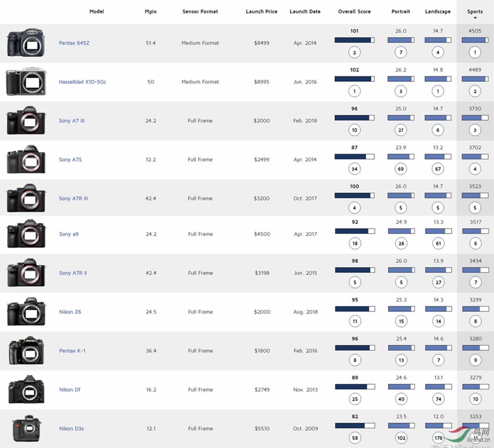Click the Sony a9 camera thumbnail

point(26,234)
